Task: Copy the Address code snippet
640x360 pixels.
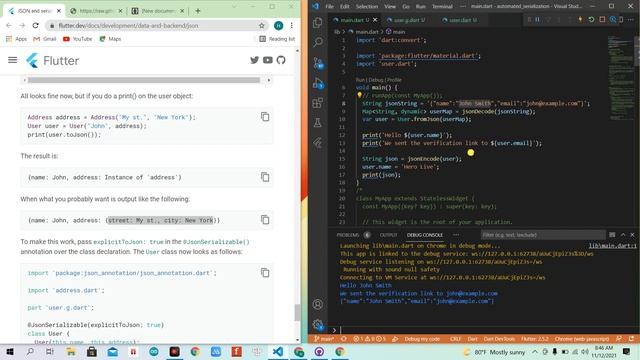Action: pyautogui.click(x=265, y=117)
